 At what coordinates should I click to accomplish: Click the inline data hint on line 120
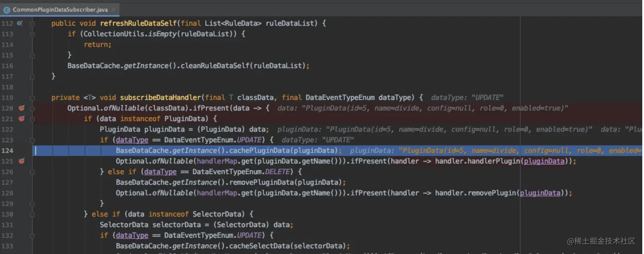point(423,108)
